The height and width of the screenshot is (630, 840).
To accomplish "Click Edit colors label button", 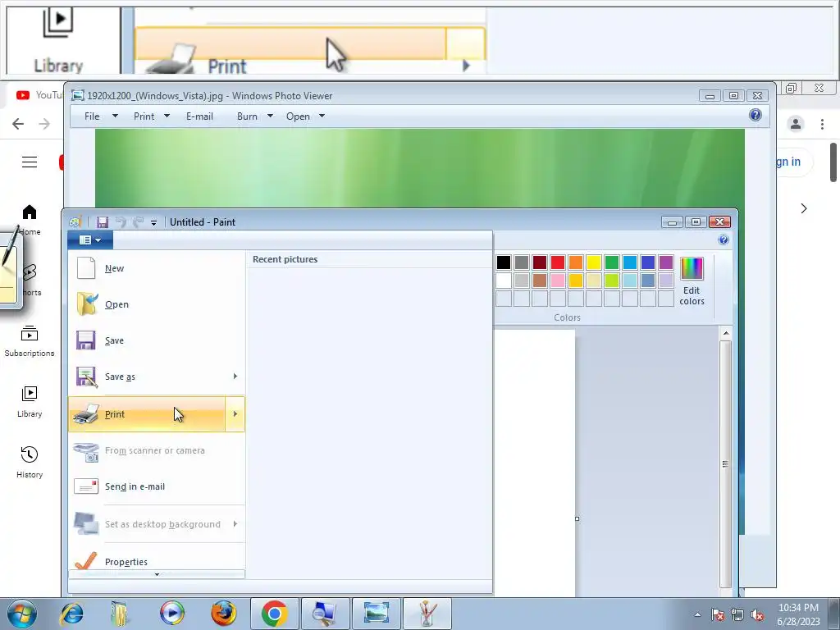I will (692, 295).
